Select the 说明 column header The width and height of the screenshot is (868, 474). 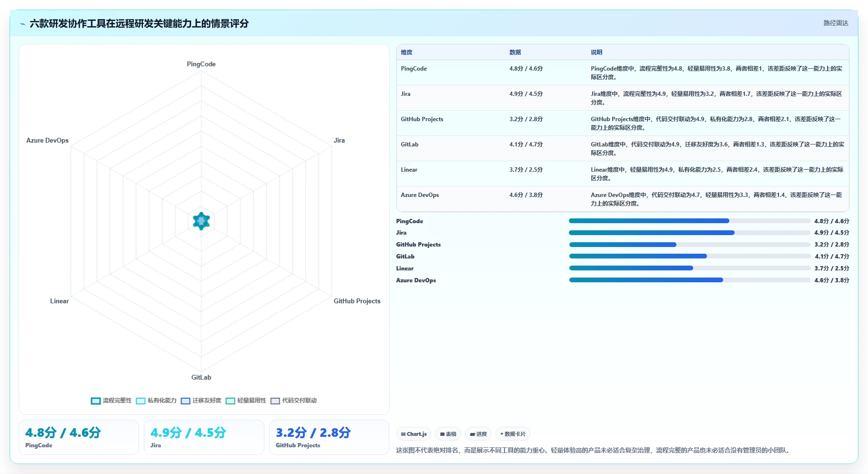click(x=596, y=52)
